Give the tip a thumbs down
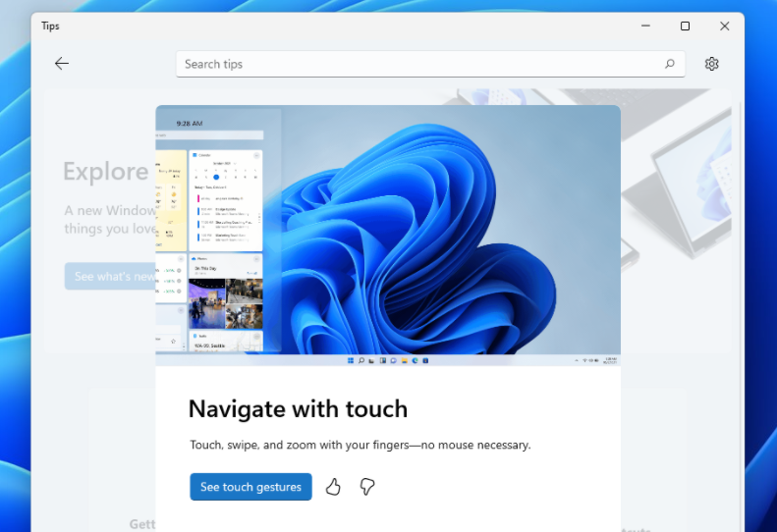777x532 pixels. click(367, 487)
